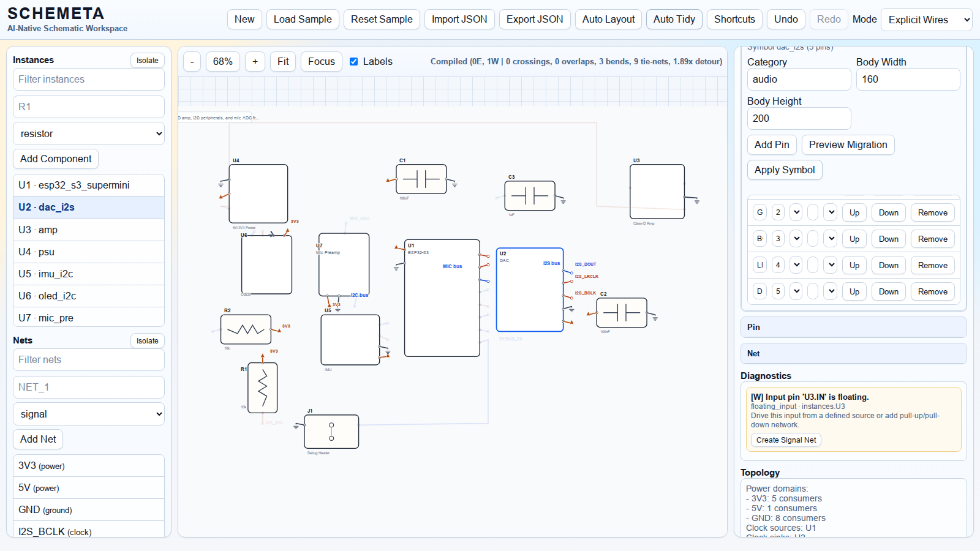
Task: Toggle the Labels checkbox
Action: 354,61
